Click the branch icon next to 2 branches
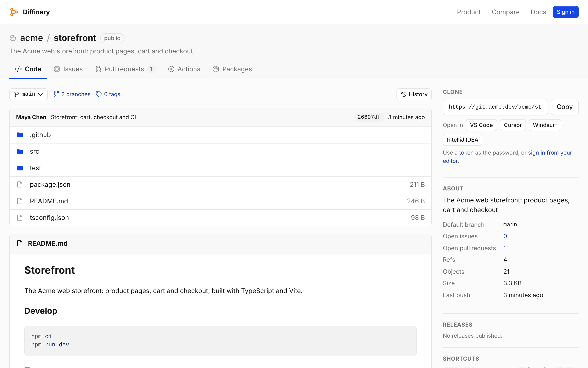 click(x=56, y=94)
